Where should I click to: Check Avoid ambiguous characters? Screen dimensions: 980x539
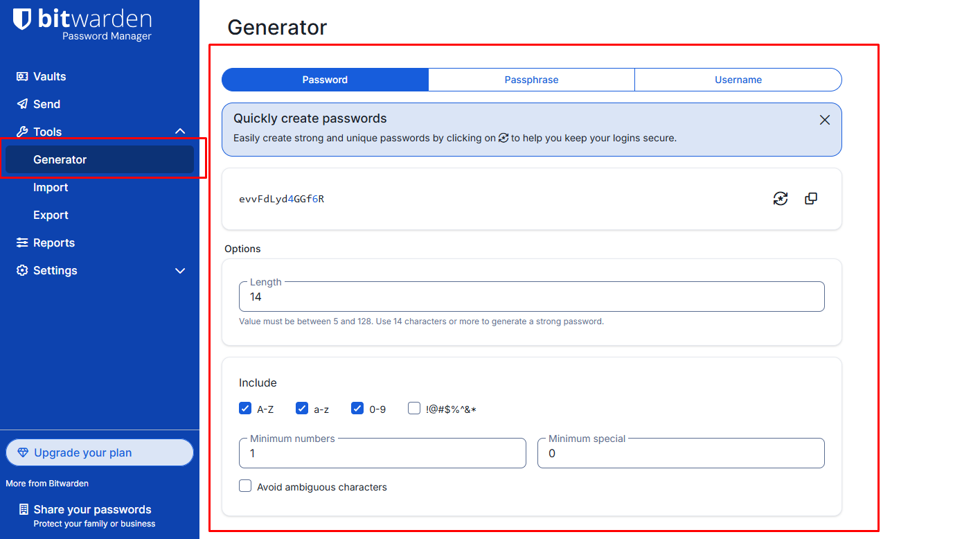245,486
